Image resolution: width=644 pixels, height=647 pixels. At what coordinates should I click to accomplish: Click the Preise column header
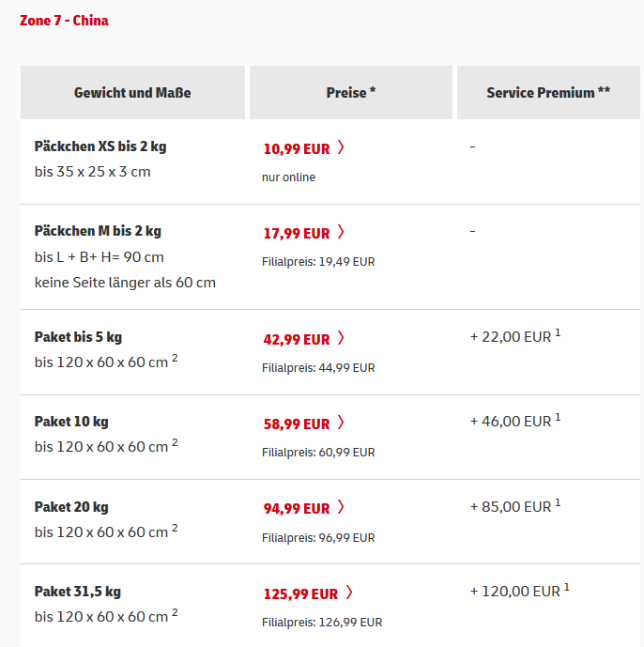[x=351, y=92]
